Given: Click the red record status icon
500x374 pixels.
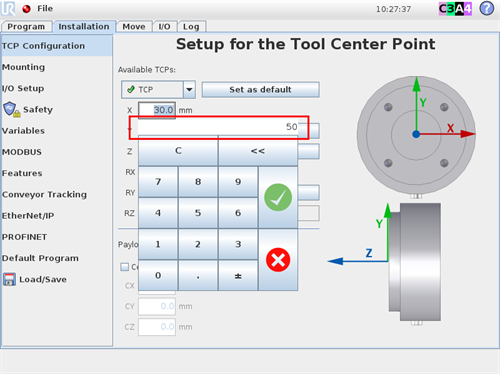Looking at the screenshot, I should [x=26, y=9].
